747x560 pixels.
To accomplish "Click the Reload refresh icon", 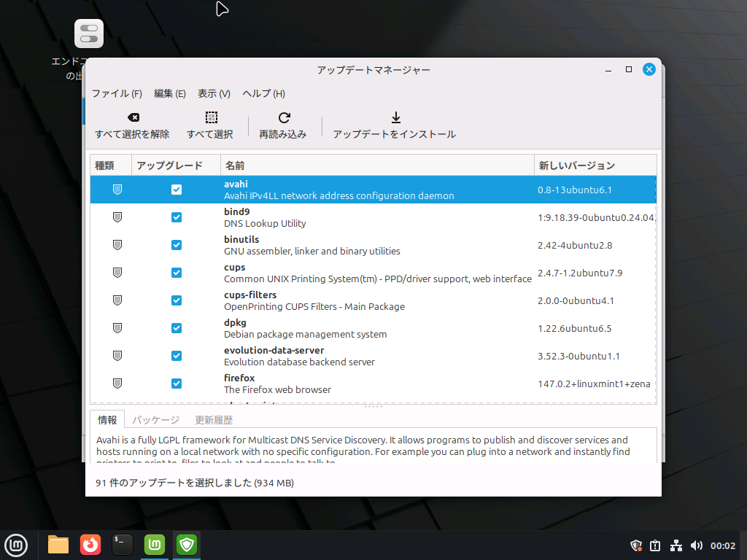I will pyautogui.click(x=284, y=117).
